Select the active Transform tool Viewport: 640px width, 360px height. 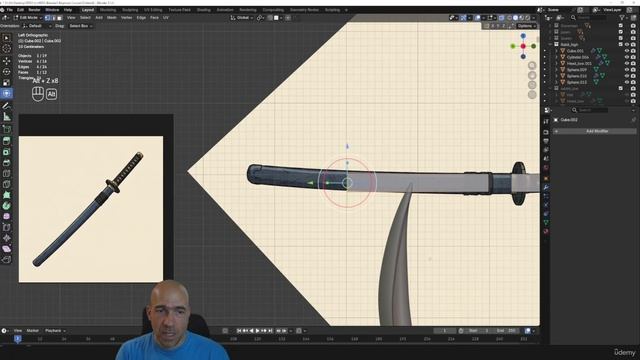pyautogui.click(x=7, y=94)
